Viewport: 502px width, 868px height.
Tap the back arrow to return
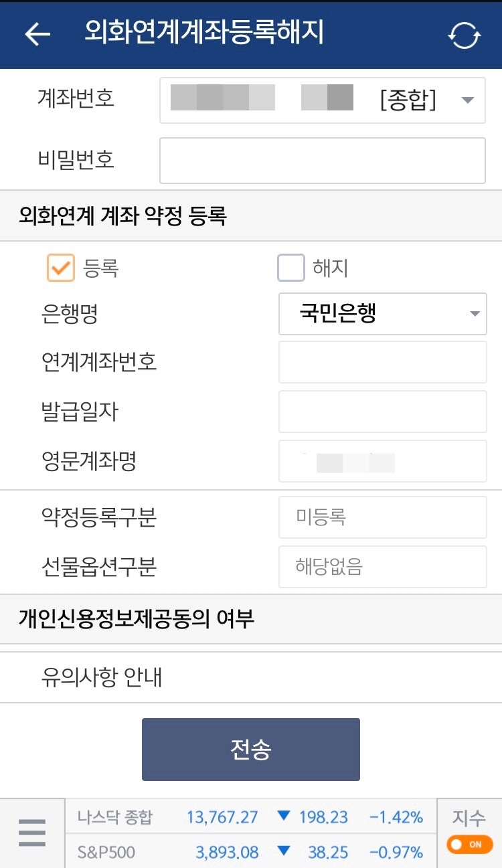click(x=37, y=33)
